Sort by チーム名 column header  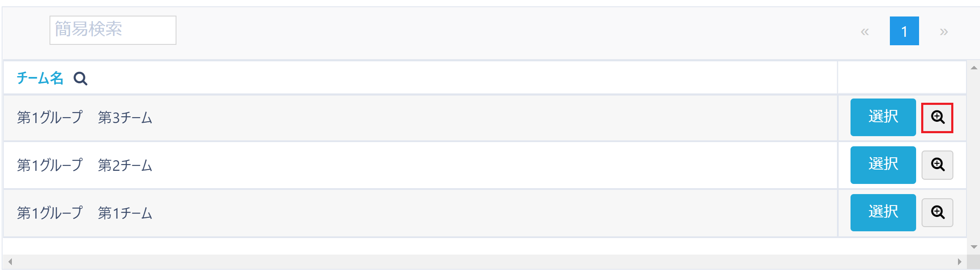(x=40, y=78)
